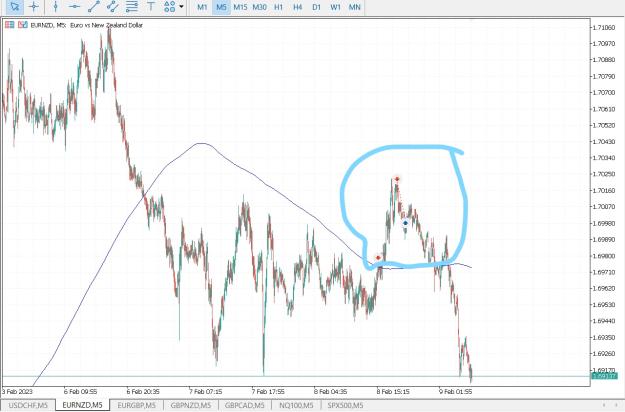This screenshot has height=412, width=625.
Task: Switch to M1 timeframe
Action: click(x=202, y=7)
